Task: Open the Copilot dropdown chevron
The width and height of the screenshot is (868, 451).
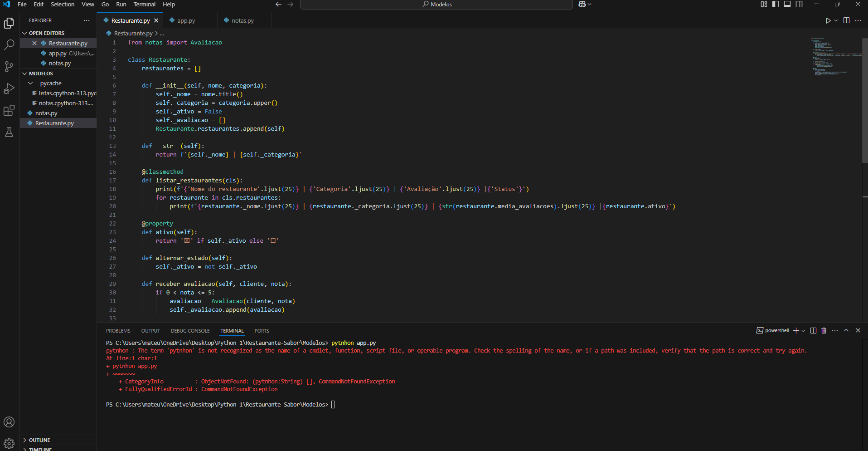Action: click(x=590, y=5)
